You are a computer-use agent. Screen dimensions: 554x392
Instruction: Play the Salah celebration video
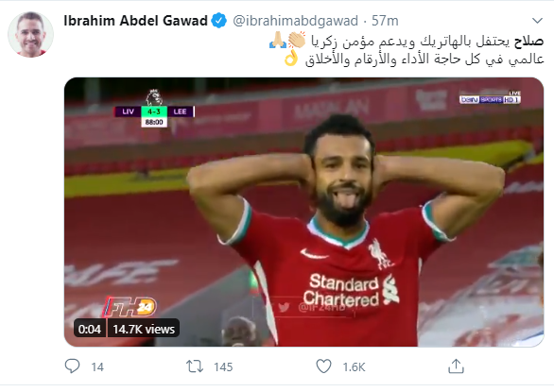pos(303,212)
